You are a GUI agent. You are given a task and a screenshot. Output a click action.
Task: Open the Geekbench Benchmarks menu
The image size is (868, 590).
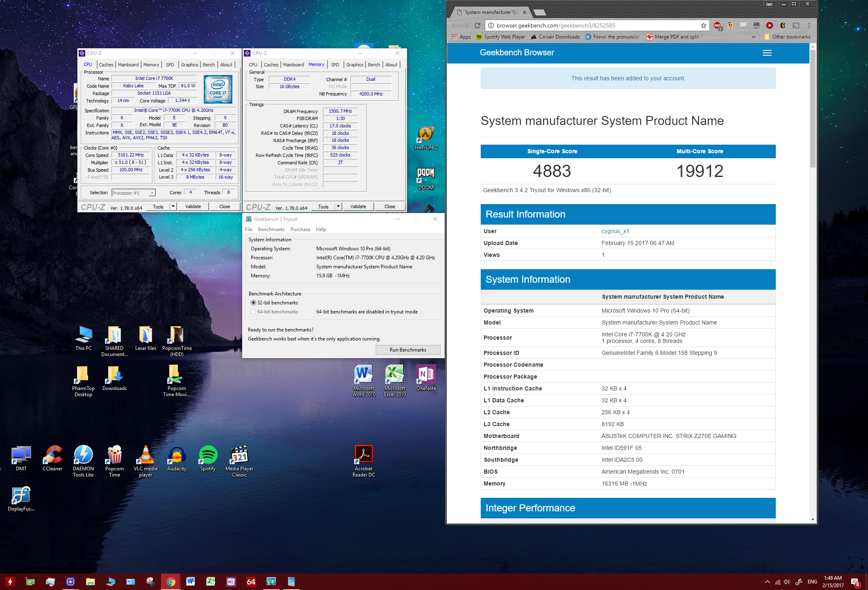click(271, 229)
